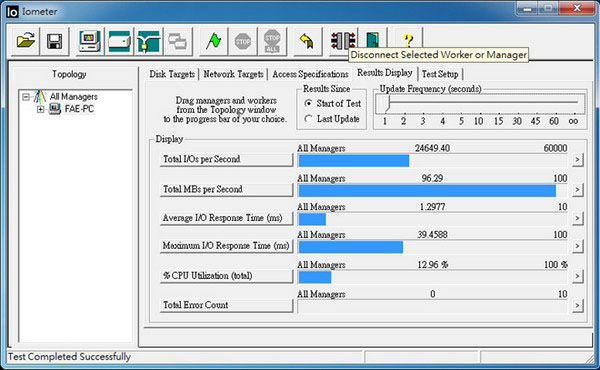600x370 pixels.
Task: Click the 39.4588 maximum response value
Action: (432, 235)
